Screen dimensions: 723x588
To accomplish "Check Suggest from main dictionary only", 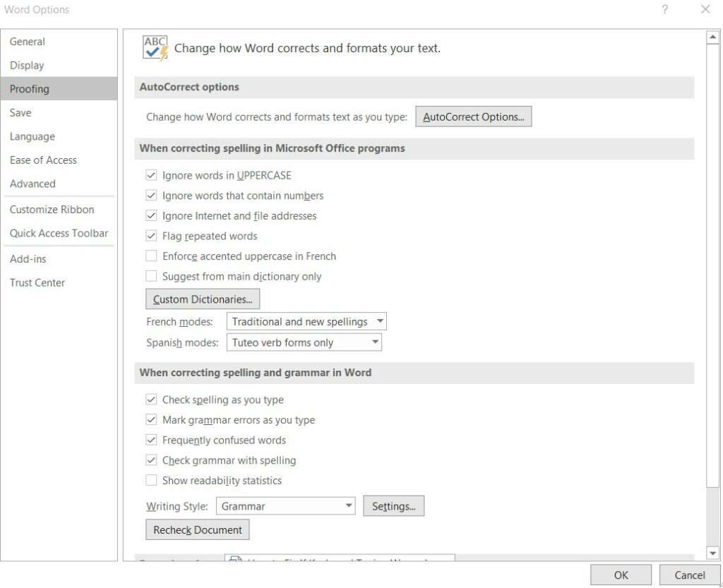I will coord(151,276).
